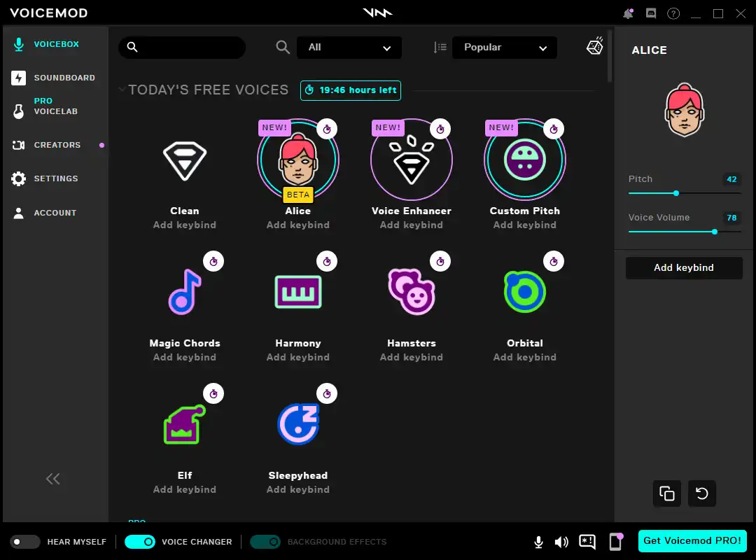Toggle Background Effects switch
This screenshot has width=756, height=560.
pos(265,542)
